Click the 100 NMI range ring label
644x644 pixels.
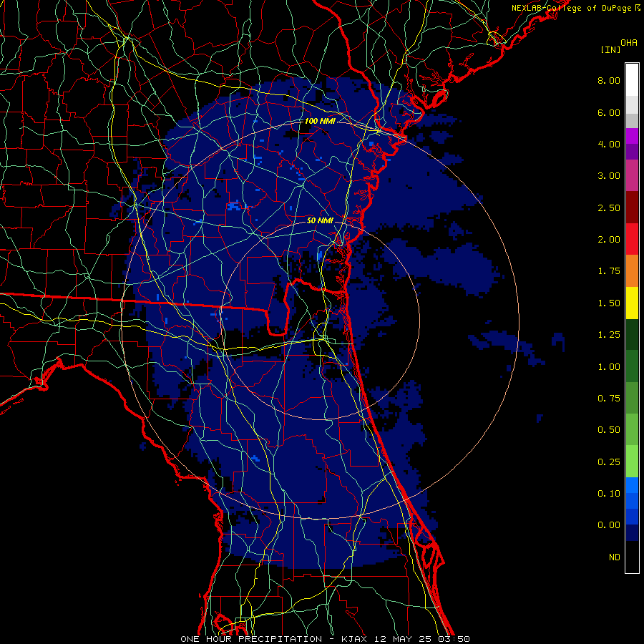319,121
